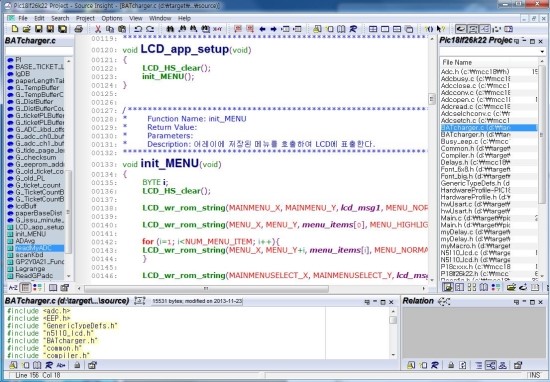550x382 pixels.
Task: Toggle the Relation window panel button
Action: tap(485, 29)
